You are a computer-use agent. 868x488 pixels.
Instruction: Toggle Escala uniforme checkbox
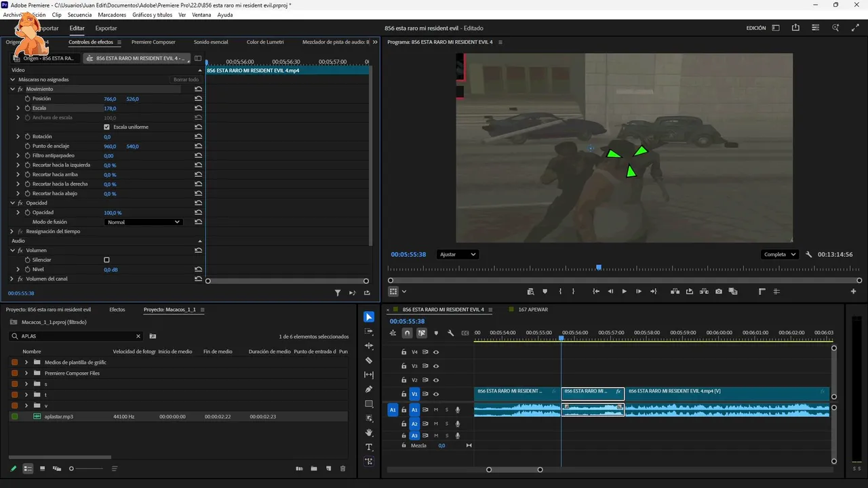tap(106, 127)
